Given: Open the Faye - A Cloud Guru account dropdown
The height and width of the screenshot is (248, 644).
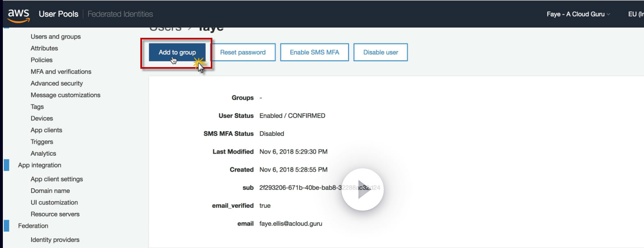Looking at the screenshot, I should tap(579, 14).
